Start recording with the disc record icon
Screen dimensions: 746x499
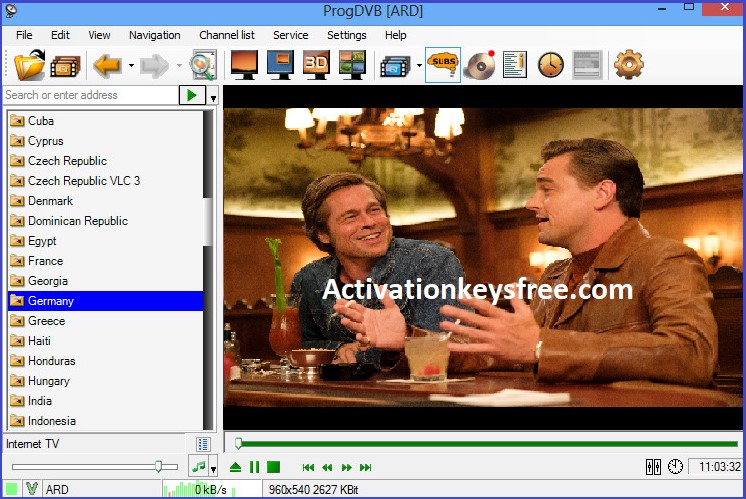479,65
